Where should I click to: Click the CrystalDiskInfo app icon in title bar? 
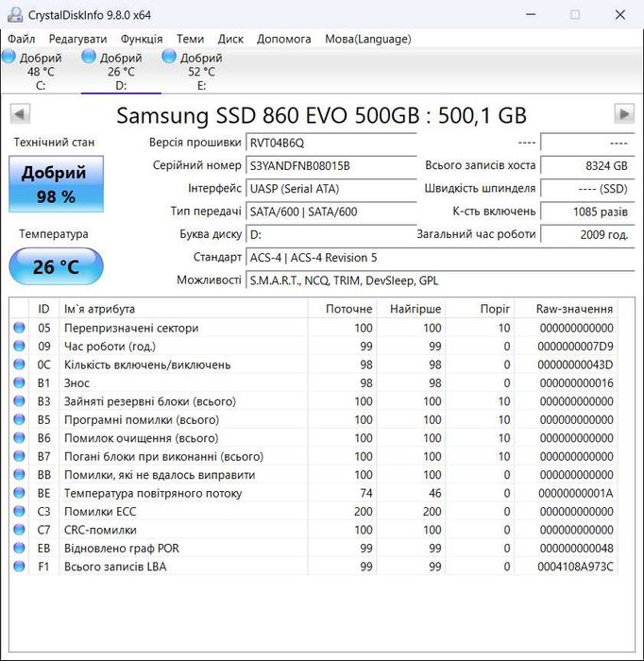15,15
